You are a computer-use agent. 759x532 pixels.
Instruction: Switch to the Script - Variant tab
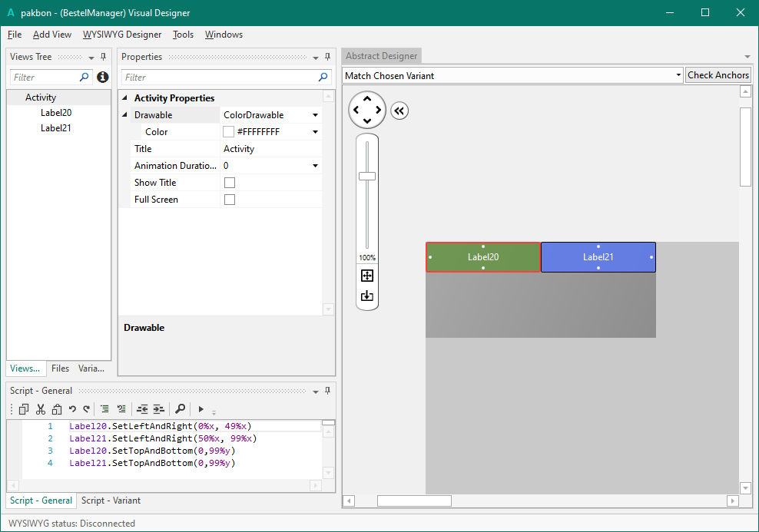pos(111,501)
